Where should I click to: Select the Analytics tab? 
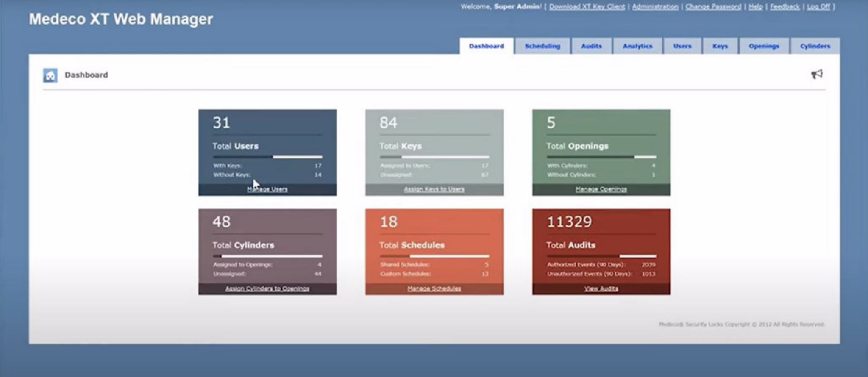tap(637, 46)
